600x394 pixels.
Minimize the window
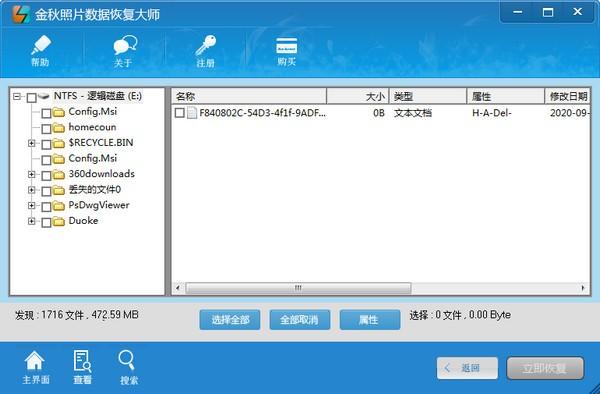click(518, 12)
